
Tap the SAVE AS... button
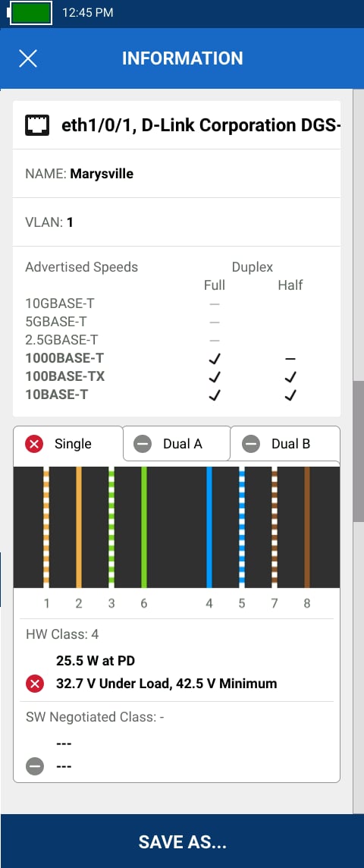(x=182, y=842)
